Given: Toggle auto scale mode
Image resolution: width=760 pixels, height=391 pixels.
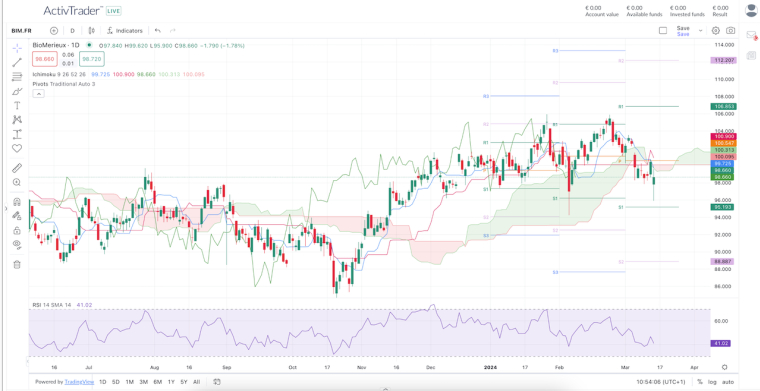Looking at the screenshot, I should 728,382.
